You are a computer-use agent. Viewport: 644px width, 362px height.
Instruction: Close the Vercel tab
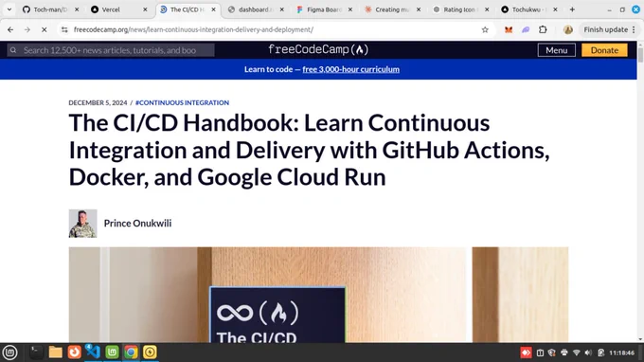pyautogui.click(x=145, y=9)
